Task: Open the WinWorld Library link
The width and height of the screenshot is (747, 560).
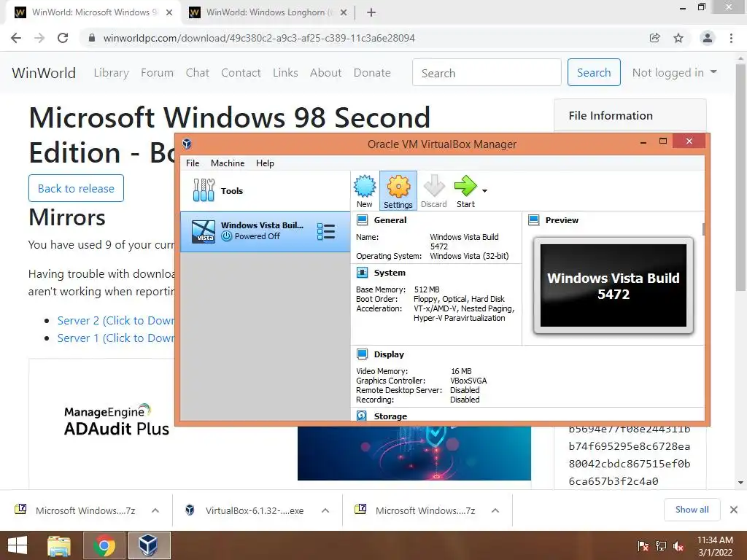Action: [111, 73]
